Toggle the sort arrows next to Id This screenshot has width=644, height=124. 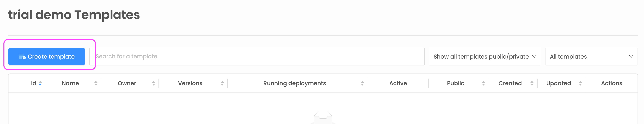coord(40,83)
